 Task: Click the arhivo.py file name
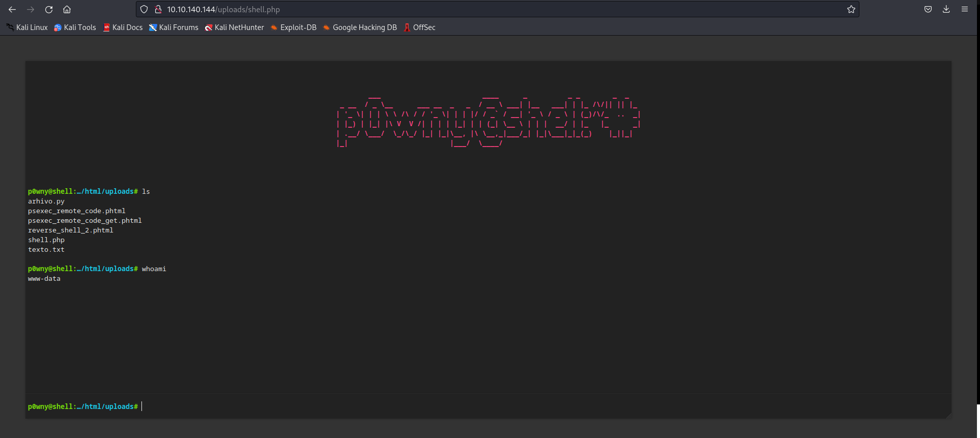point(46,201)
